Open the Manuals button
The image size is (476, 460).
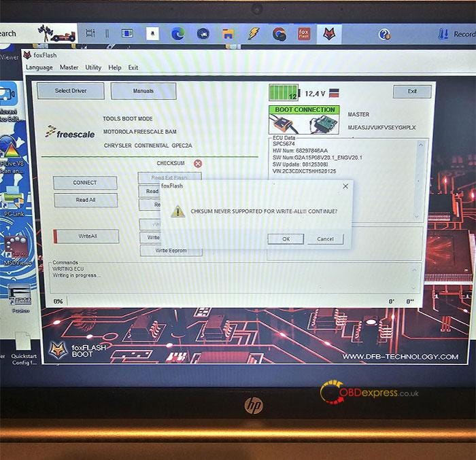click(x=143, y=91)
